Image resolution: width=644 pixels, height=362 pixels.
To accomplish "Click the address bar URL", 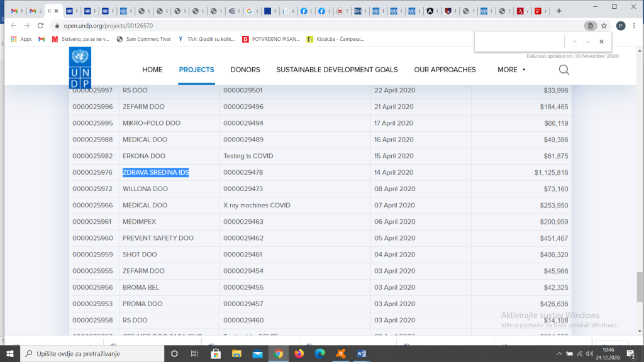I will tap(108, 25).
